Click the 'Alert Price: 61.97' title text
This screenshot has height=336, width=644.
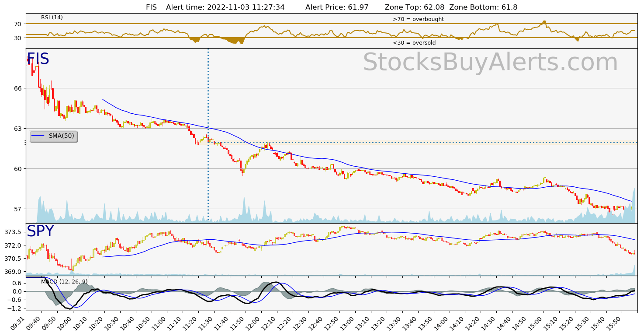[x=337, y=7]
